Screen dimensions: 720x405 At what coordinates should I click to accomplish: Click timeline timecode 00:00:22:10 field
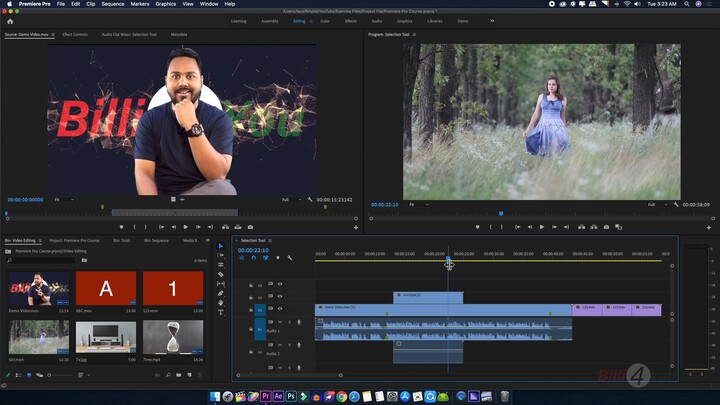coord(253,250)
